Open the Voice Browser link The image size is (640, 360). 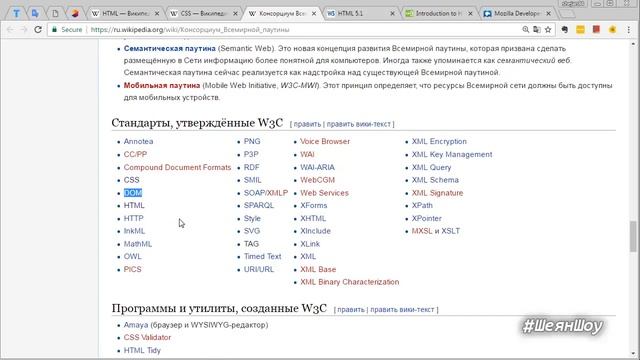pos(325,142)
